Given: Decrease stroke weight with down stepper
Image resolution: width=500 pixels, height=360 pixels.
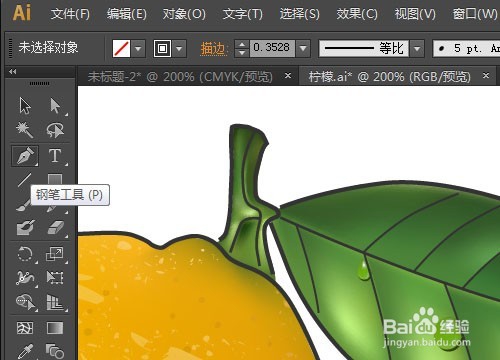Looking at the screenshot, I should pos(242,53).
